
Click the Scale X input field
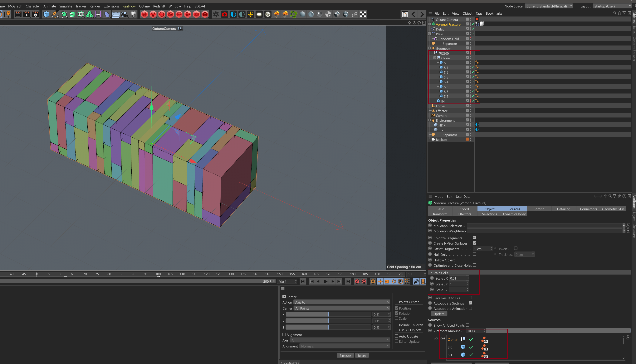[459, 278]
